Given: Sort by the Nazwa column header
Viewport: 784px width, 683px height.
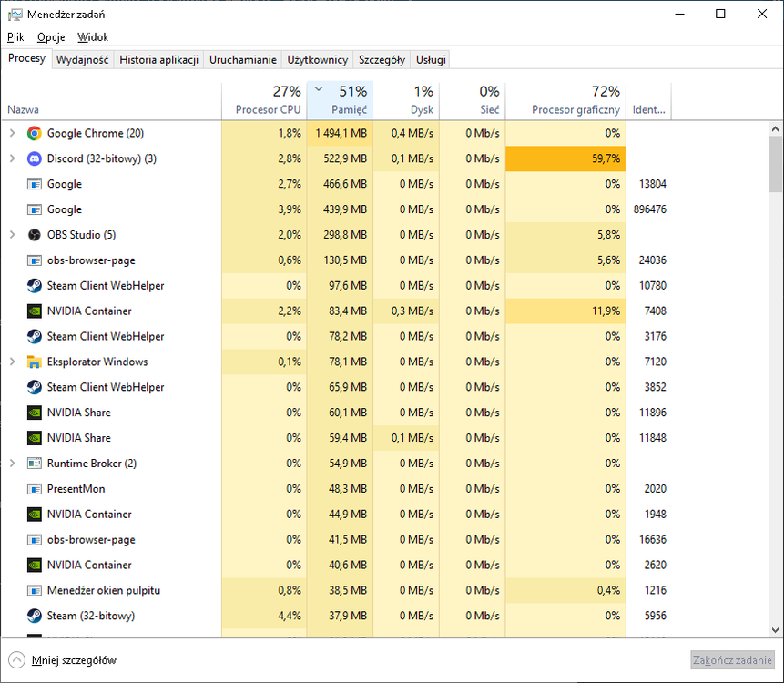Looking at the screenshot, I should click(111, 101).
